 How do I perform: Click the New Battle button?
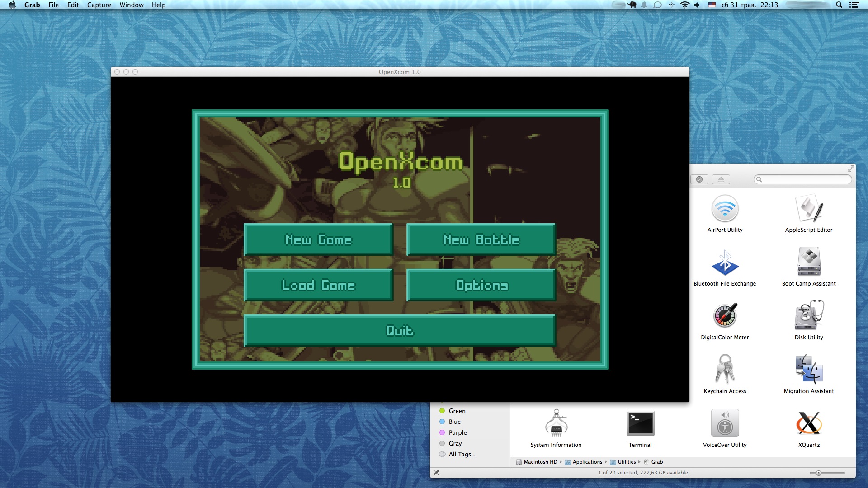[481, 240]
